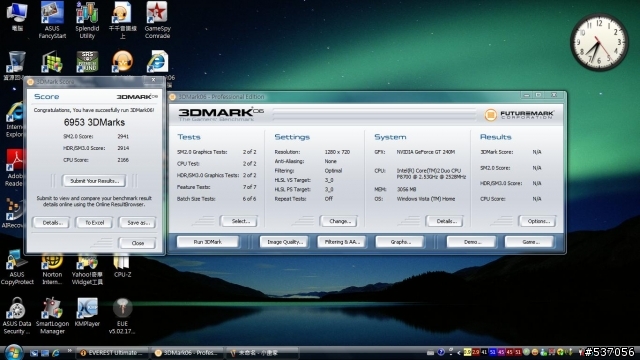
Task: Click CPU Score value 2166
Action: [123, 160]
